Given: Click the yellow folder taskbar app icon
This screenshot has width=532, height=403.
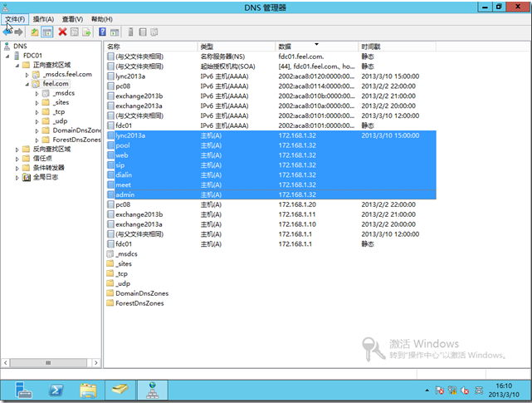Looking at the screenshot, I should [120, 390].
